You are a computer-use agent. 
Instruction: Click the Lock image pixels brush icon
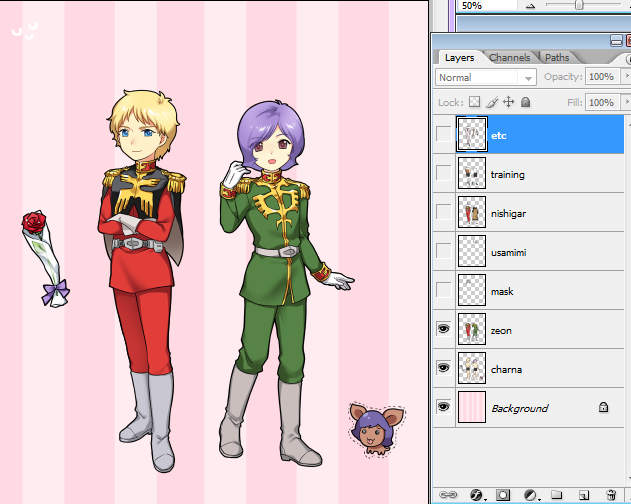pos(492,102)
